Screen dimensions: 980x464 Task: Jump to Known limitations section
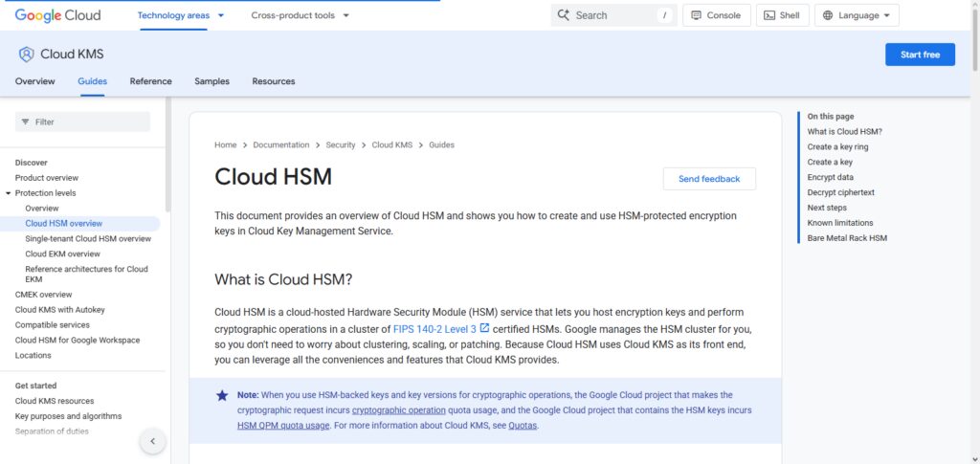click(840, 223)
